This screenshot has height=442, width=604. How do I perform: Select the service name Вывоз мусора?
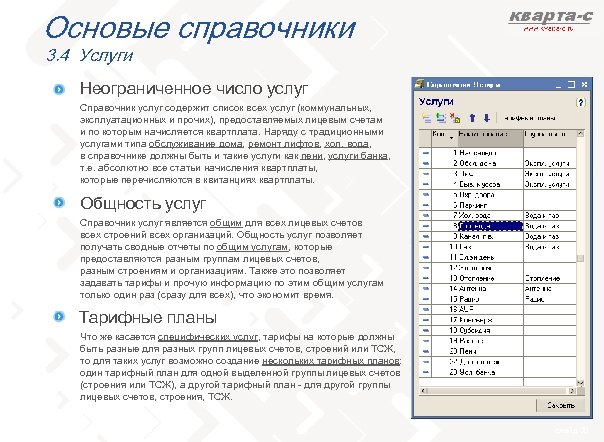[480, 184]
